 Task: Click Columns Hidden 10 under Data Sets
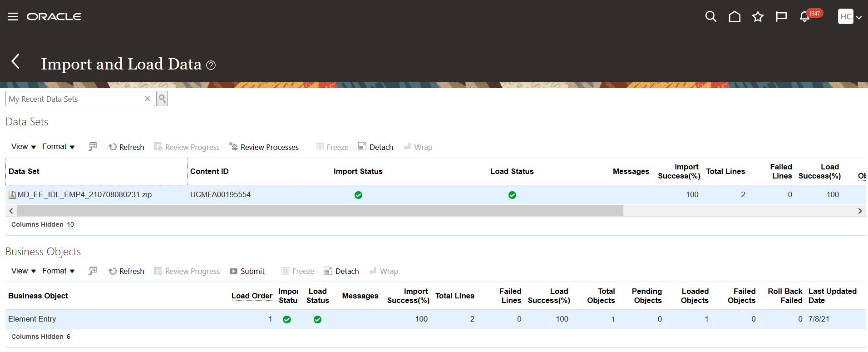[x=43, y=224]
